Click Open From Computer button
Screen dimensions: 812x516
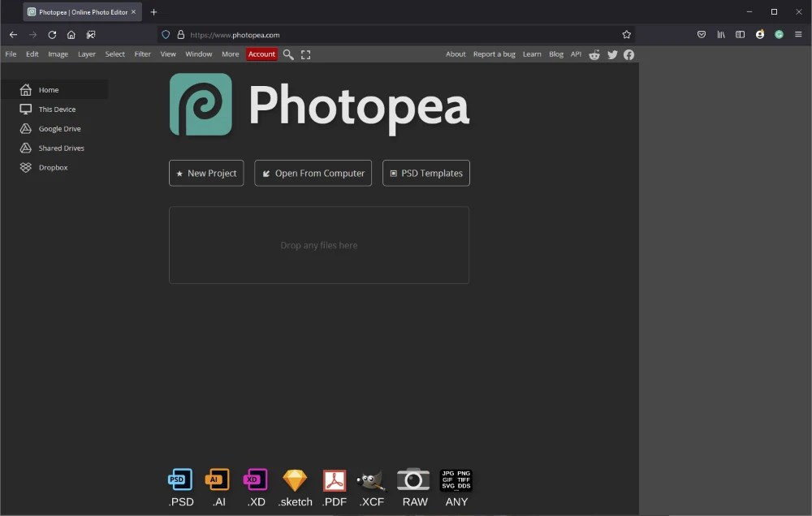pyautogui.click(x=313, y=173)
